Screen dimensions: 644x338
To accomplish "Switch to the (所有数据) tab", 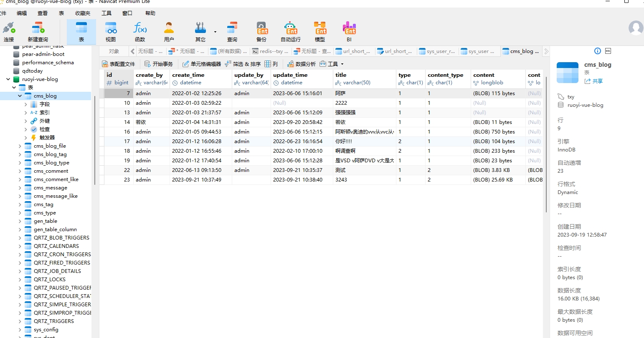I will [228, 51].
